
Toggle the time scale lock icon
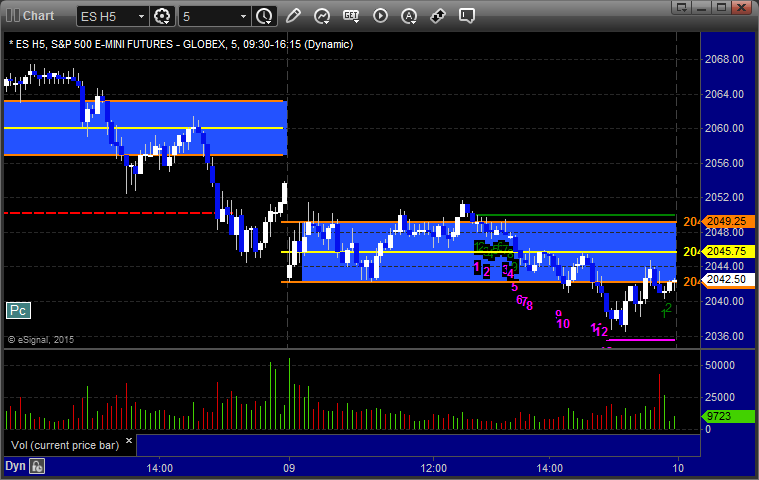37,466
